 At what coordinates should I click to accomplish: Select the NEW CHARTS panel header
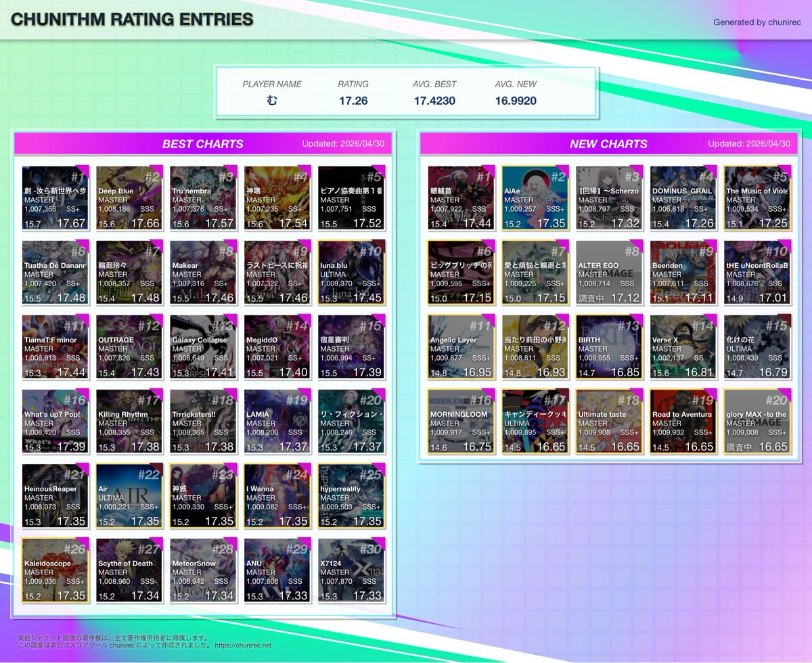pyautogui.click(x=609, y=143)
